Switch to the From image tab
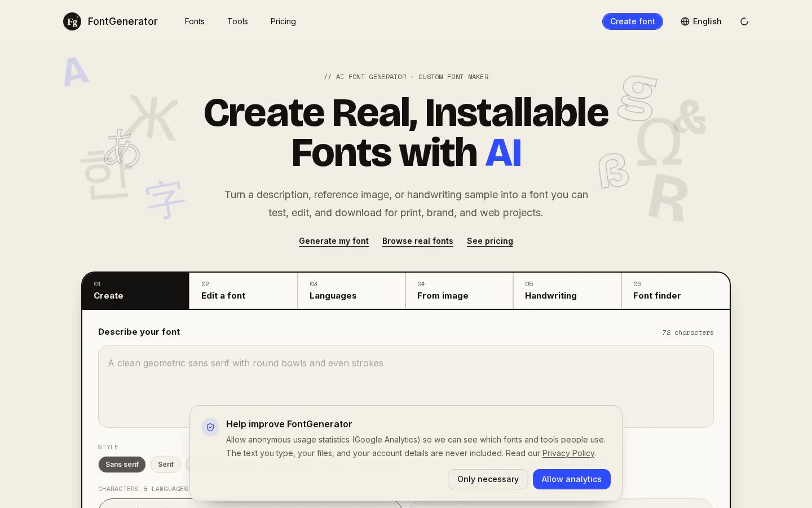Image resolution: width=812 pixels, height=508 pixels. tap(459, 291)
